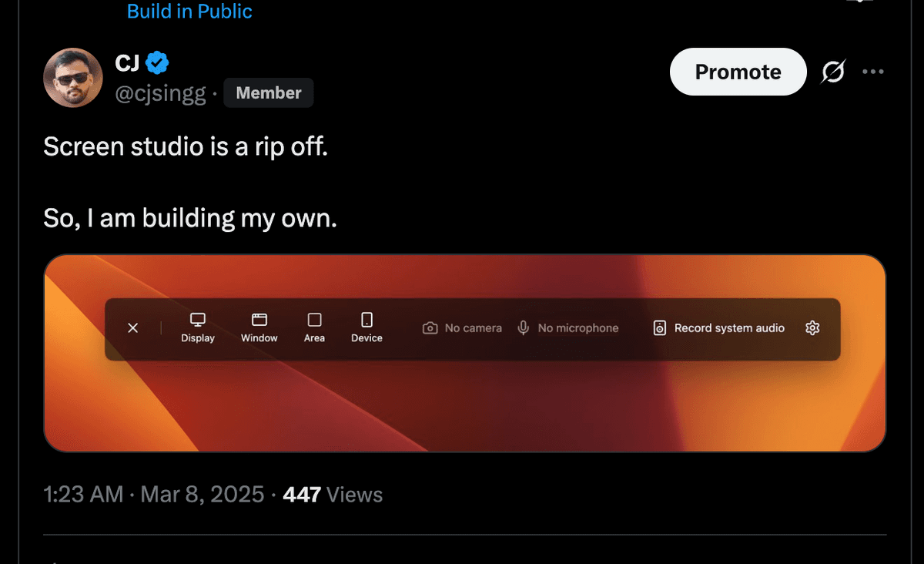Click the CJ display name
924x564 pixels.
pos(127,62)
